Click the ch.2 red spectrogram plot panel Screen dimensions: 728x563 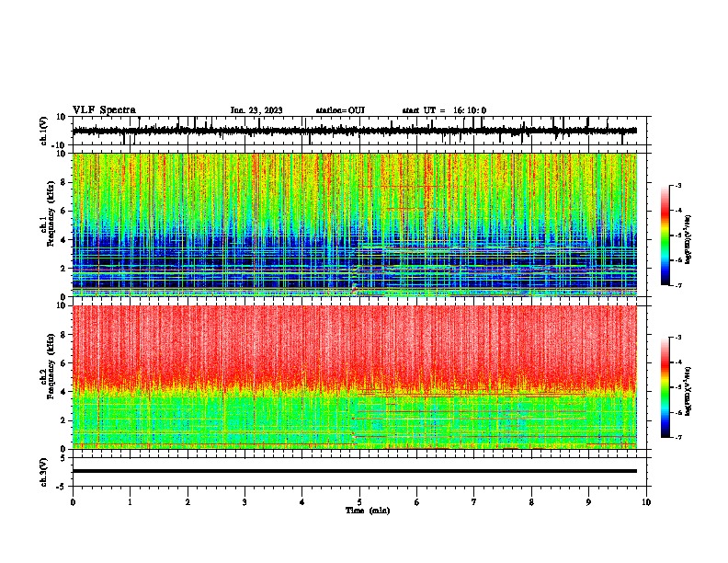(x=355, y=377)
